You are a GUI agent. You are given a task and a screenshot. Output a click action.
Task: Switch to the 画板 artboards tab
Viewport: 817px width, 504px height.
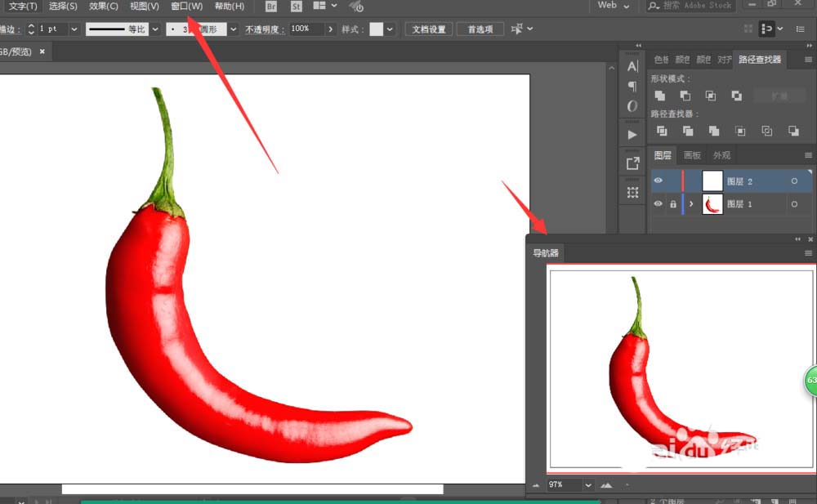tap(692, 155)
